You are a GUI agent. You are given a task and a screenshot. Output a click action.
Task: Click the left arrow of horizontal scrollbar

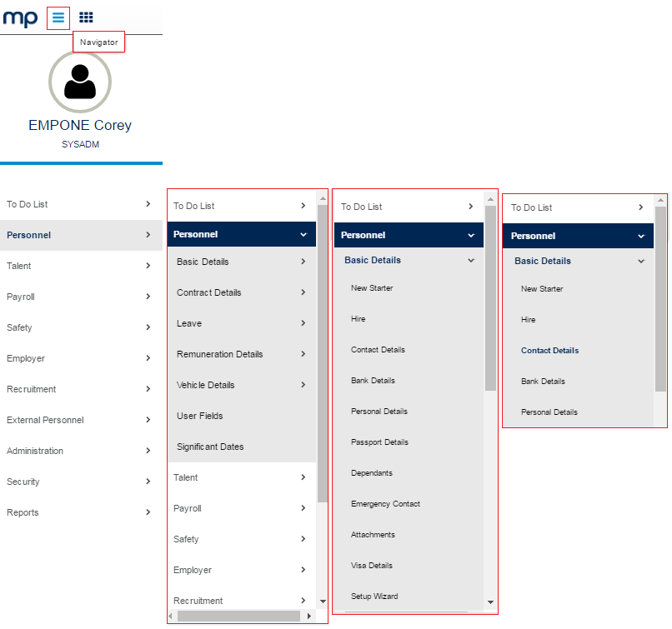click(171, 617)
